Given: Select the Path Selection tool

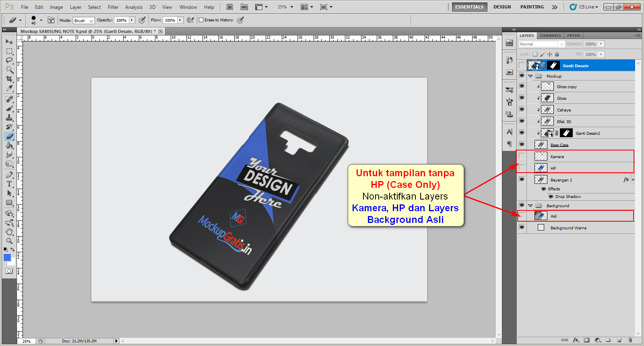Looking at the screenshot, I should tap(9, 193).
